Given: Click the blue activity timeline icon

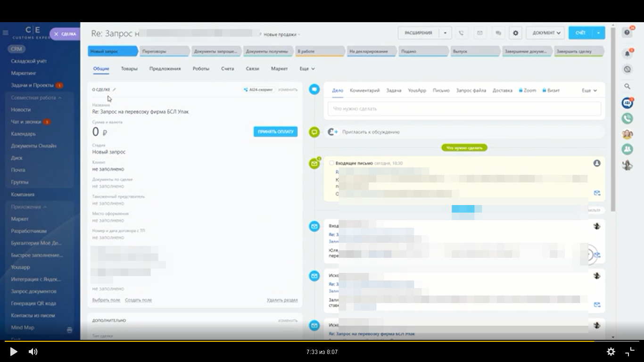Looking at the screenshot, I should pos(314,90).
